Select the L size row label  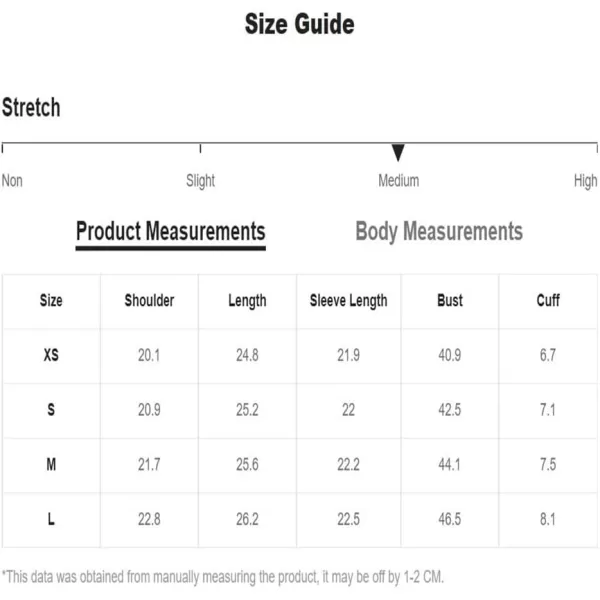[x=51, y=519]
